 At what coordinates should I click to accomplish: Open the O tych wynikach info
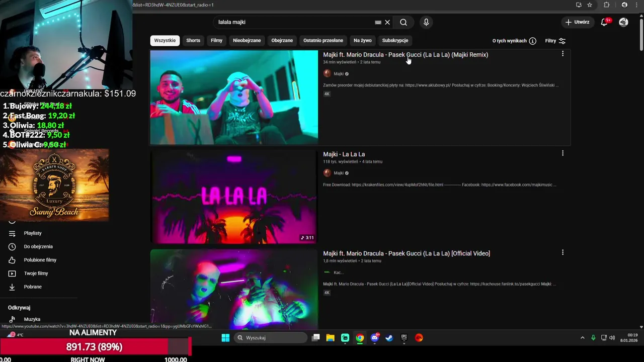point(514,41)
